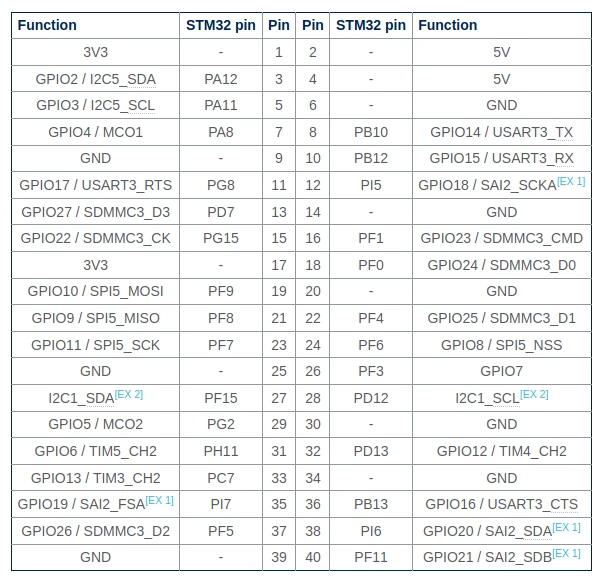Viewport: 602px width, 581px height.
Task: Click the left STM32 pin column header
Action: tap(221, 25)
